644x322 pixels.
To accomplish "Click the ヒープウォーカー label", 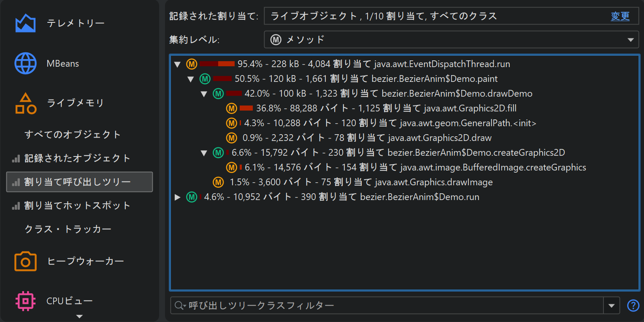I will click(86, 261).
